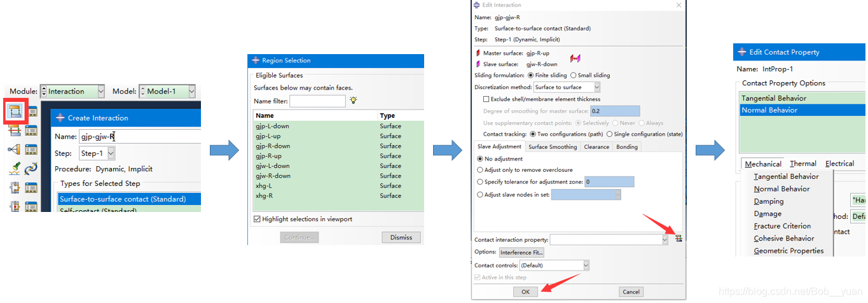
Task: Click the create interaction property icon beside dropdown
Action: click(x=679, y=239)
